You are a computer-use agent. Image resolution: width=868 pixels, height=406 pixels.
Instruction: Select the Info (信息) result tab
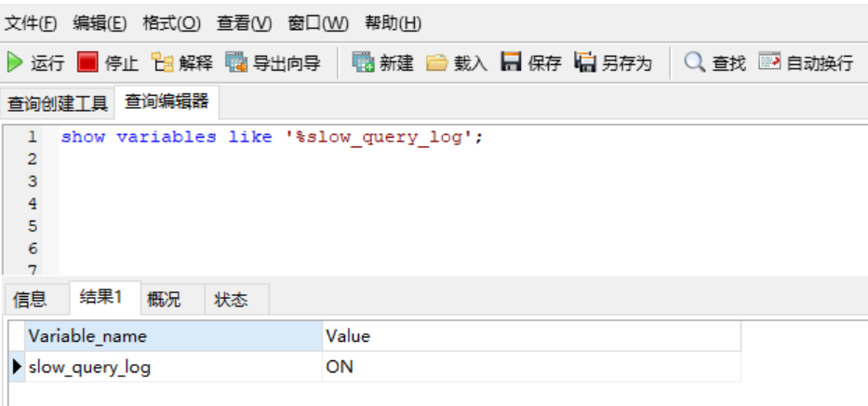click(x=30, y=299)
